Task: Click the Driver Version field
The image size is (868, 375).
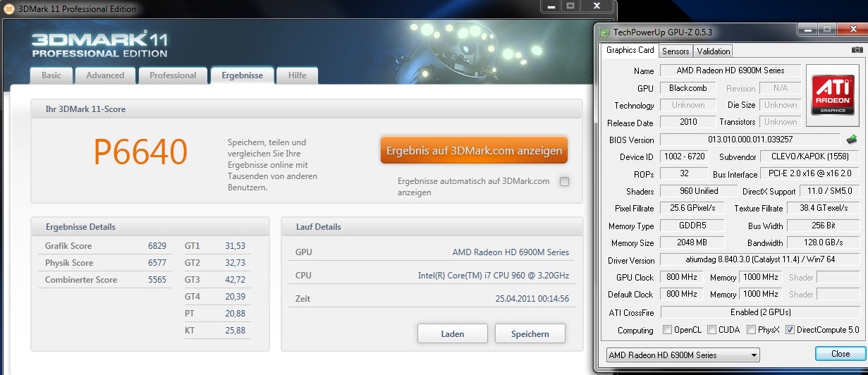Action: pyautogui.click(x=759, y=260)
